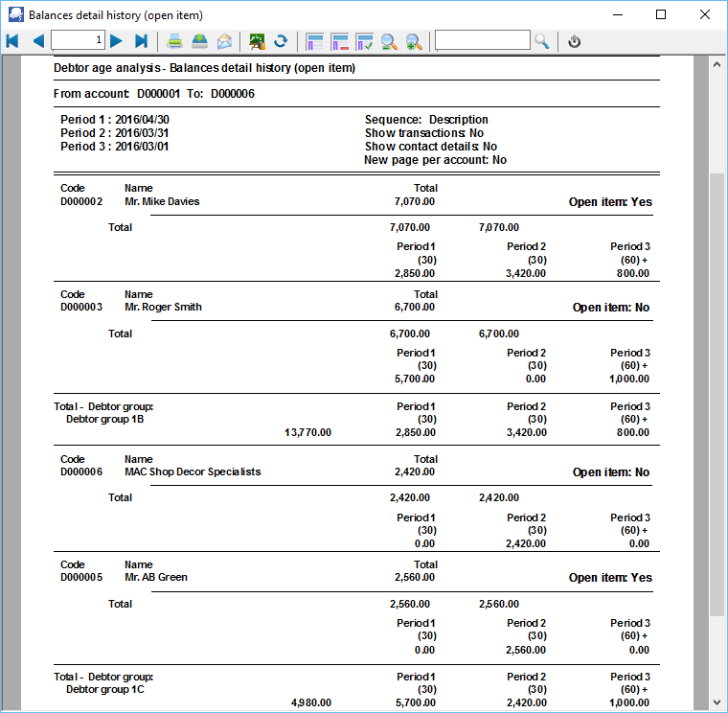Go to the previous report page
The width and height of the screenshot is (728, 713).
(x=37, y=41)
